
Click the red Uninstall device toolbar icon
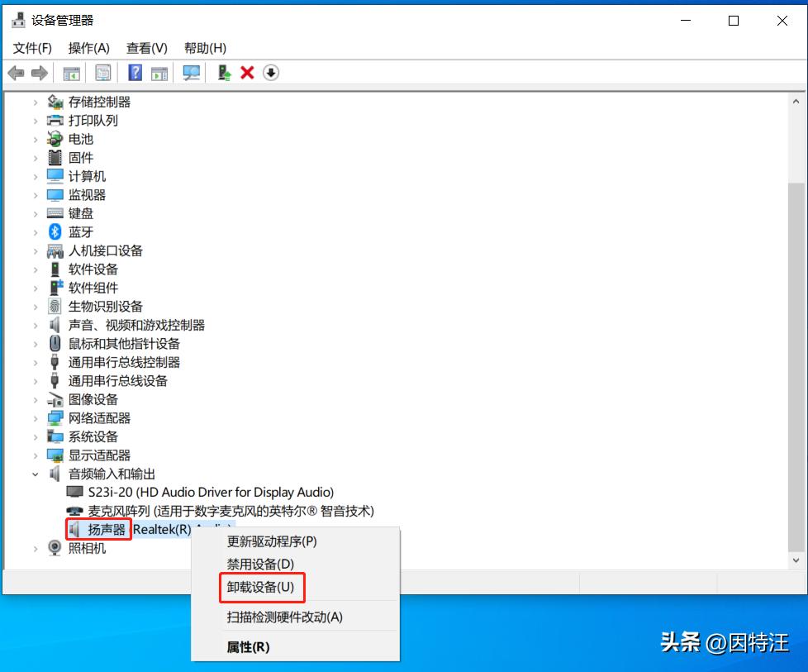pyautogui.click(x=248, y=73)
